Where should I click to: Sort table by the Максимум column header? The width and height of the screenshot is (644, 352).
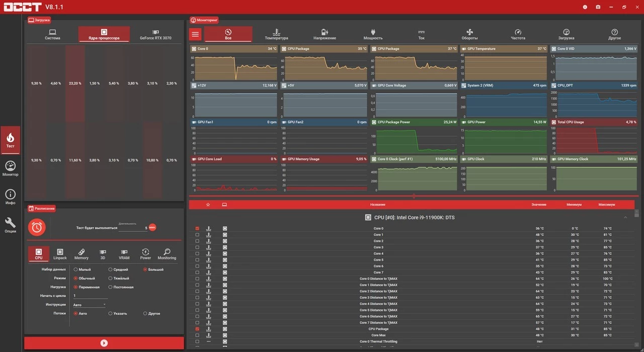[607, 205]
